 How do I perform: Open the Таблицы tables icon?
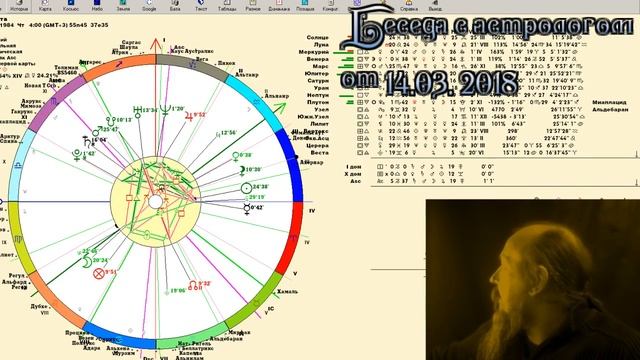click(x=227, y=5)
